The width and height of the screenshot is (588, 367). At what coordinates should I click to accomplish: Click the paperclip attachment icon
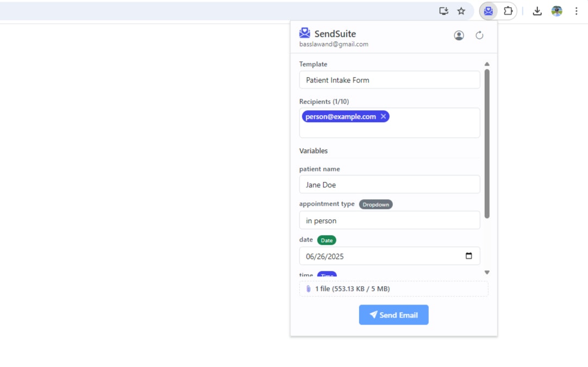[x=308, y=289]
